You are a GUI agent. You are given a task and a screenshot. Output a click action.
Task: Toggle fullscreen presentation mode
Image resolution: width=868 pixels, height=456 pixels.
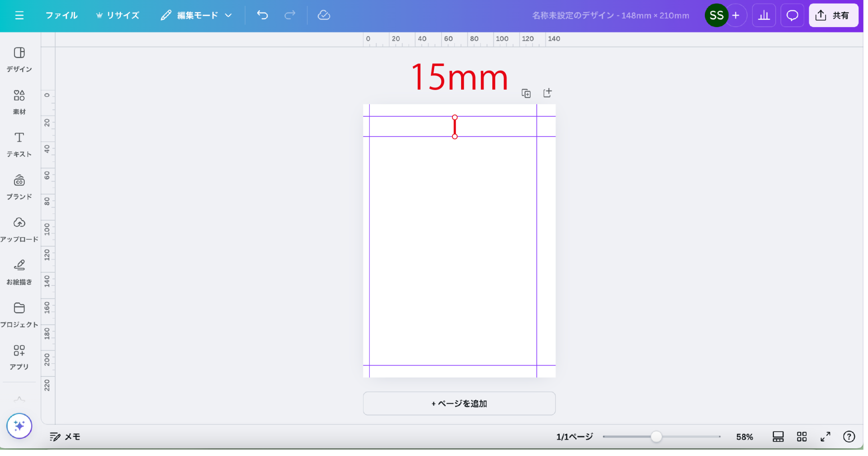point(825,437)
